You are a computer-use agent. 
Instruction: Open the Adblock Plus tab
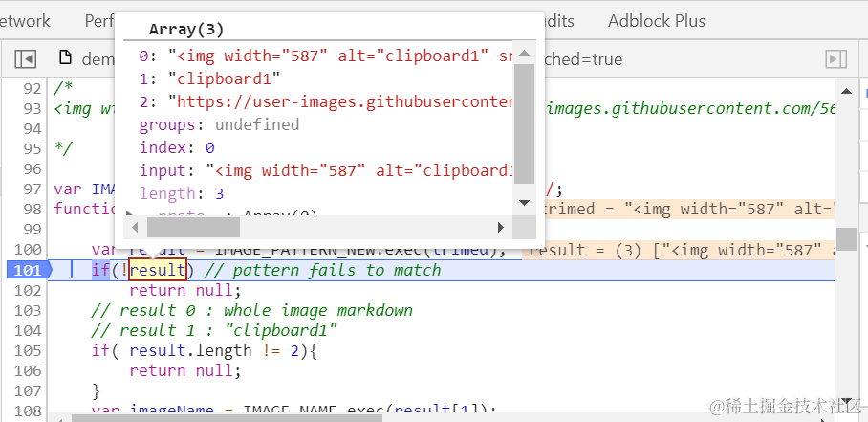657,21
